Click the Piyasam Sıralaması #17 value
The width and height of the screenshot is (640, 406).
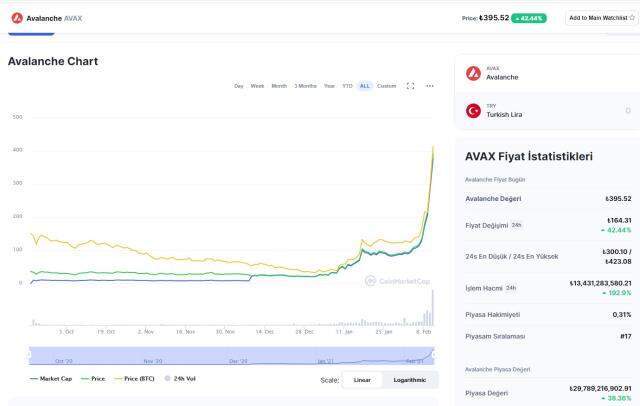pos(626,336)
